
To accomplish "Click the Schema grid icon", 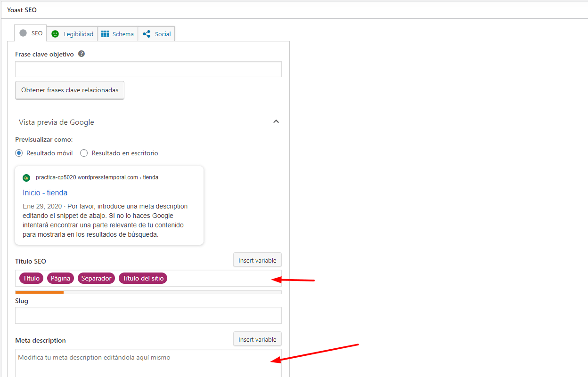I will [x=105, y=34].
